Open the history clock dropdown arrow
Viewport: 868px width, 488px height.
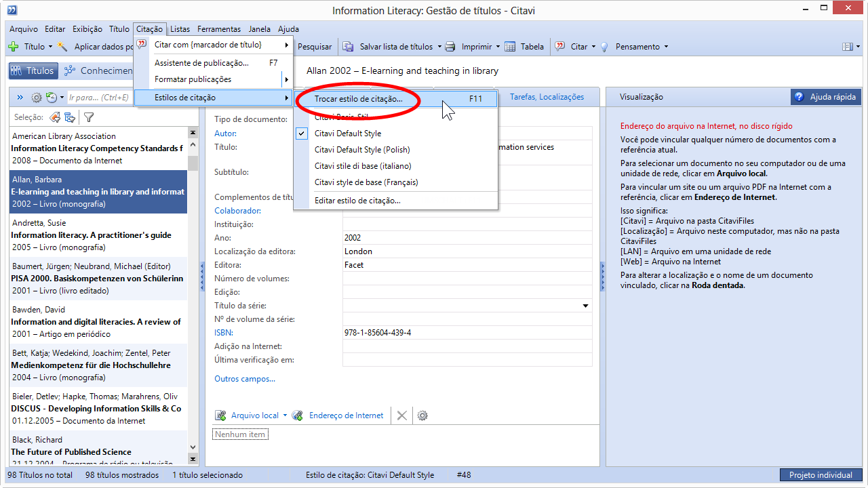[x=62, y=98]
